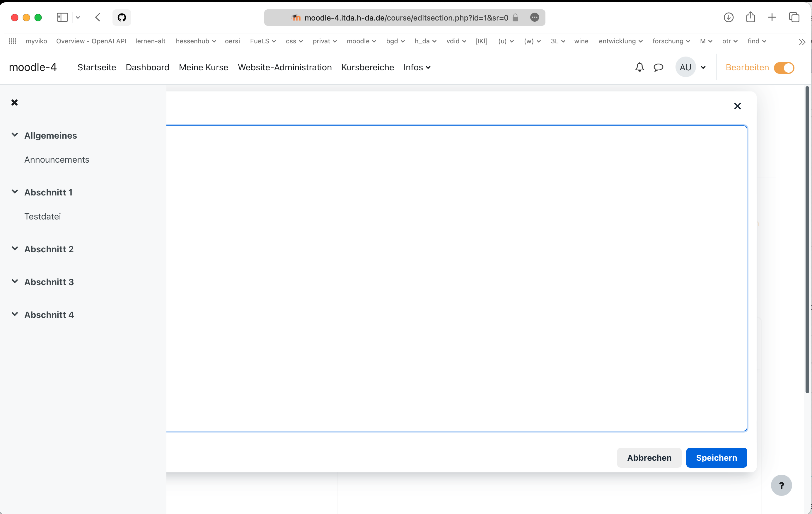Go back with the browser back arrow
The height and width of the screenshot is (514, 812).
[x=98, y=17]
